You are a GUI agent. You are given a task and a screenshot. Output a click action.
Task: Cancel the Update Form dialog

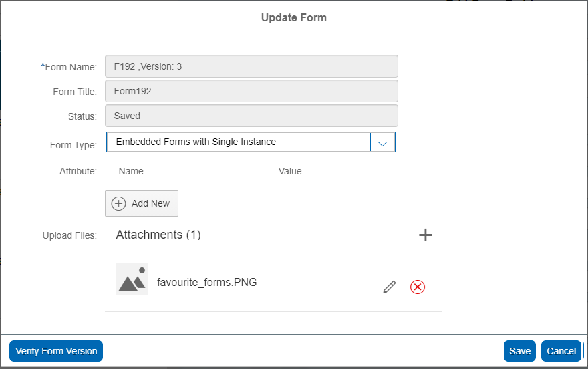tap(561, 351)
